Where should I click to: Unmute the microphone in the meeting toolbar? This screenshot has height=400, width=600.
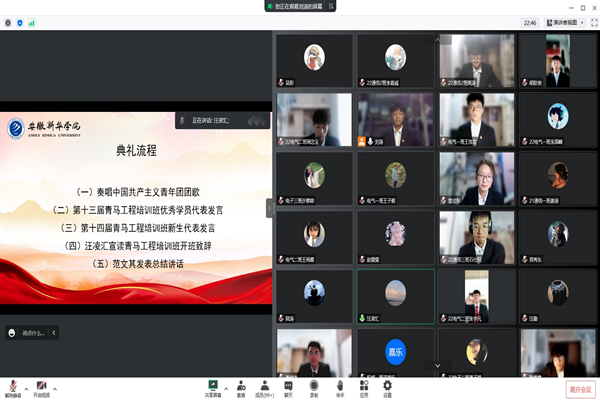pyautogui.click(x=15, y=386)
